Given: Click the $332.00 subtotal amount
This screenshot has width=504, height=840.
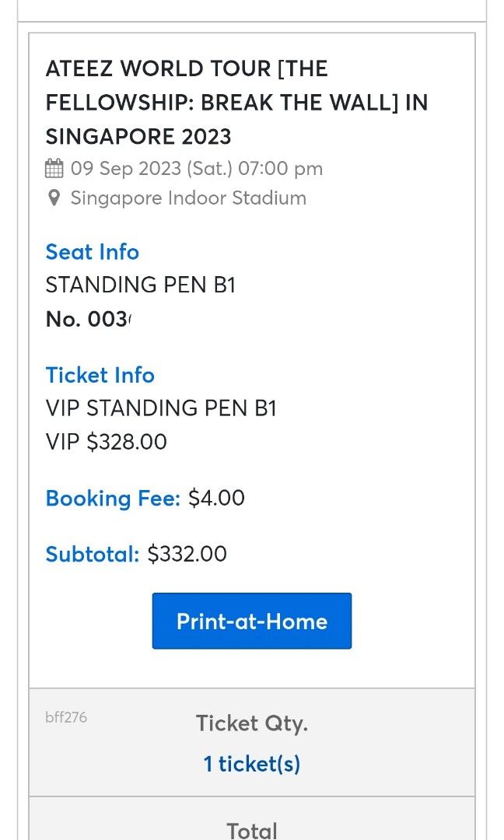Looking at the screenshot, I should pyautogui.click(x=187, y=554).
